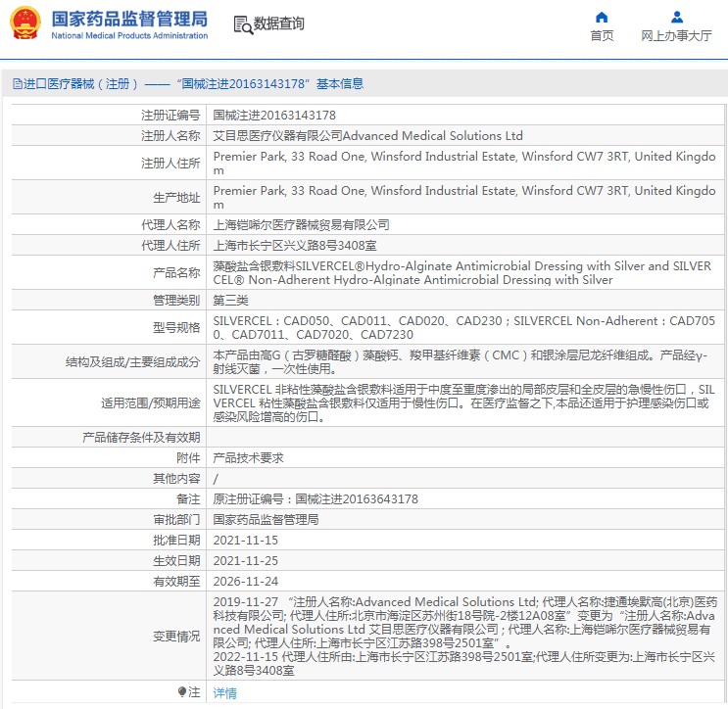Select registration number 国械注进20163143178 value

[274, 116]
